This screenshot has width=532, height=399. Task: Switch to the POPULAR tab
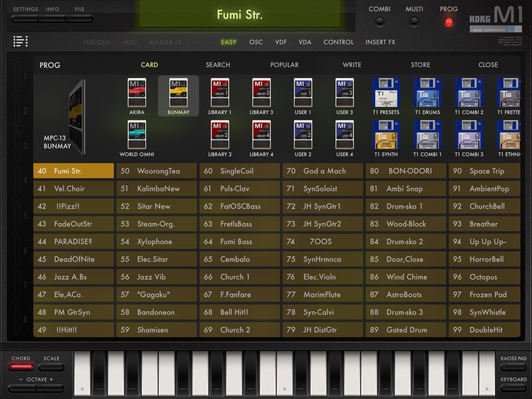(x=284, y=65)
